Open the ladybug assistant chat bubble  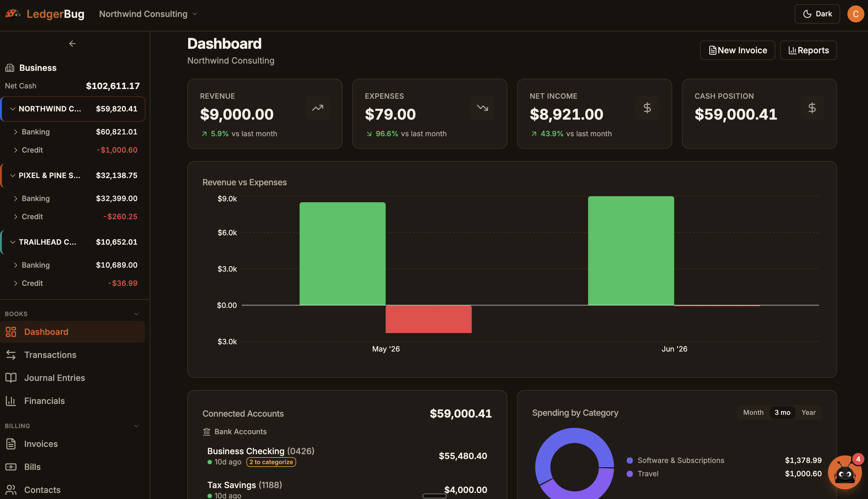[845, 472]
